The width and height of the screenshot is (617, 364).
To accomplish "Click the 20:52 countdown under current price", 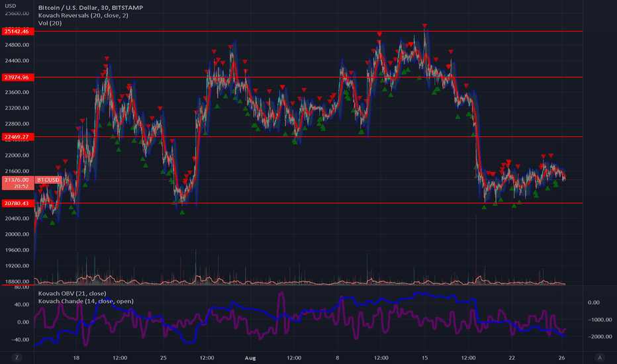I will pyautogui.click(x=21, y=186).
